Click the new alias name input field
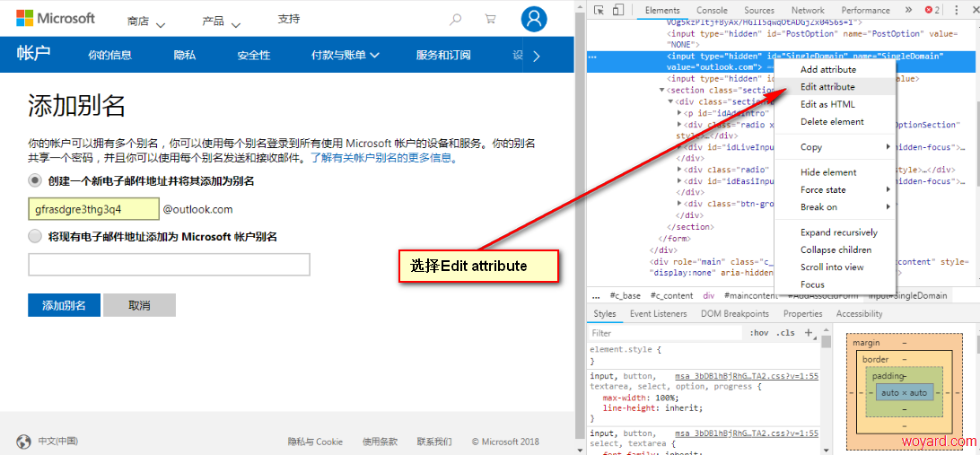 (x=93, y=209)
